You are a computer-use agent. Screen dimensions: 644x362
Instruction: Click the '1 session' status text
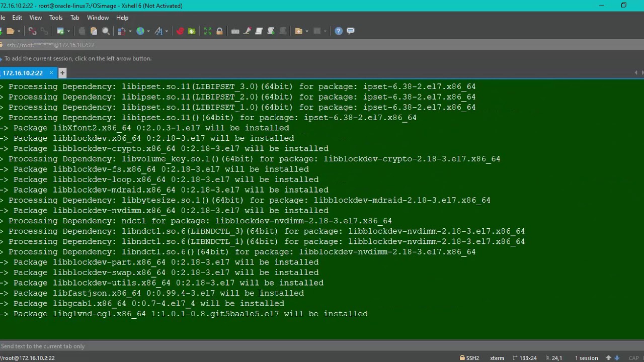point(587,358)
